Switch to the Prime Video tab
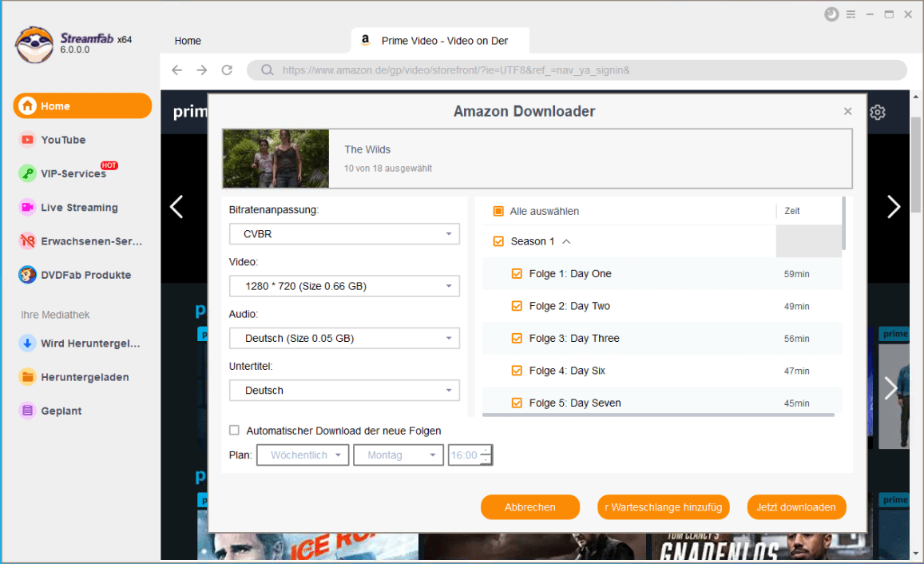The width and height of the screenshot is (924, 564). coord(440,41)
